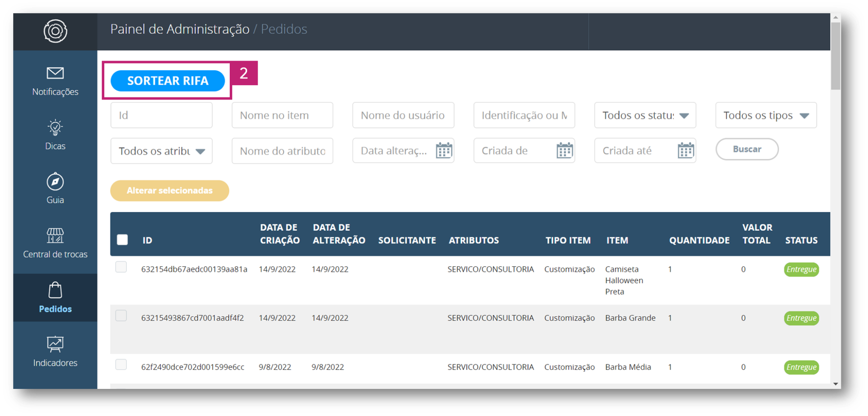Open Pedidos shopping bag icon
The height and width of the screenshot is (416, 868).
(x=55, y=290)
